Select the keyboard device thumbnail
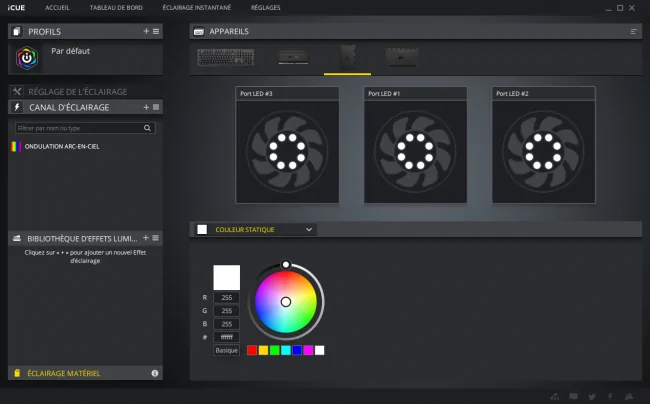Image resolution: width=650 pixels, height=404 pixels. click(x=226, y=57)
